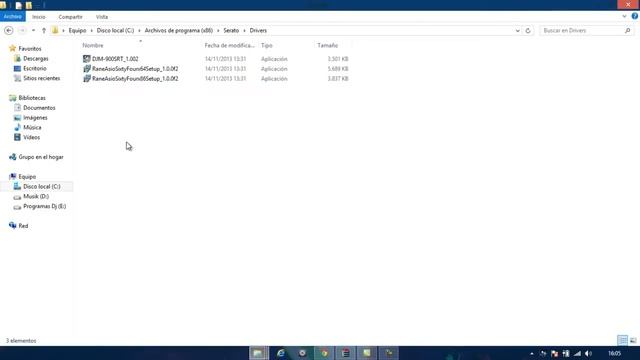Open 'Grupo en el hogar'
Screen dimensions: 640x360
coord(41,157)
